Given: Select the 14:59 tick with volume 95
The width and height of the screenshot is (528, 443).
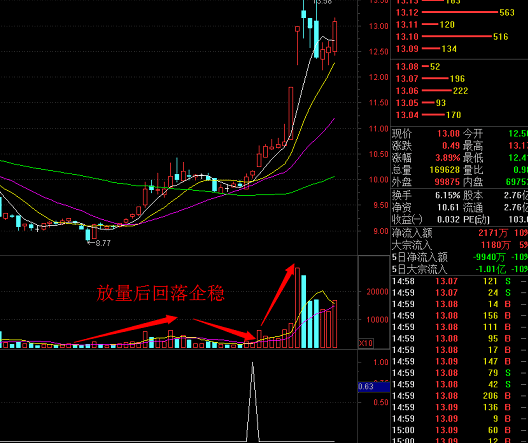Looking at the screenshot, I should tap(460, 338).
